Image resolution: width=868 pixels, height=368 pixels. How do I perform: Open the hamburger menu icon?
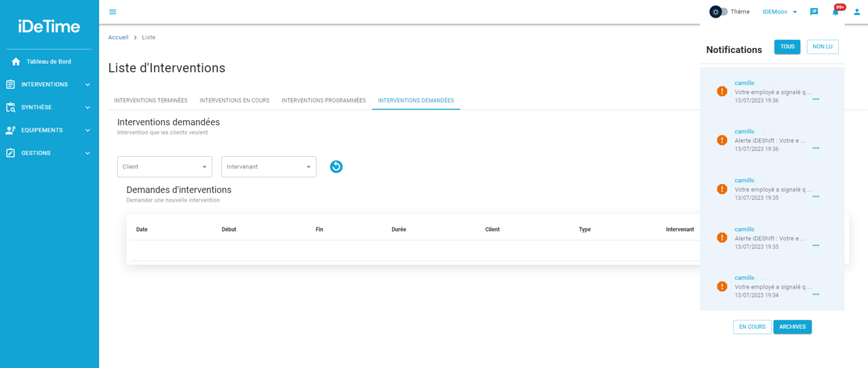(x=113, y=12)
